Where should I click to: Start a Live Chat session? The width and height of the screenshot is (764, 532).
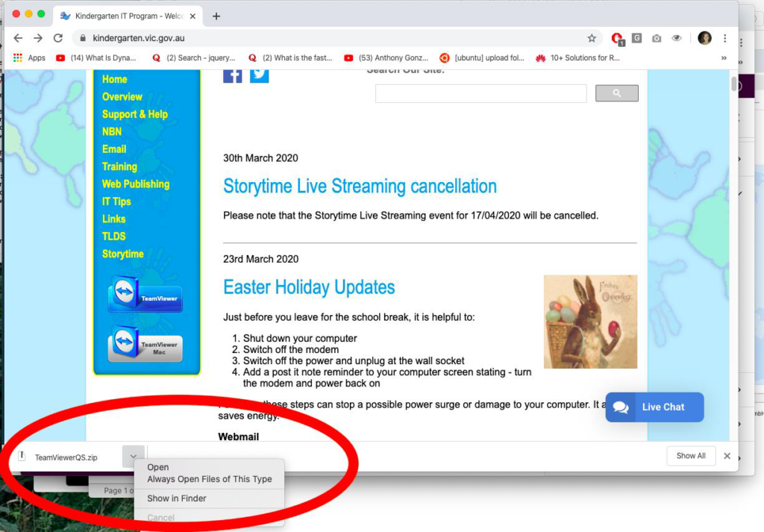coord(654,407)
